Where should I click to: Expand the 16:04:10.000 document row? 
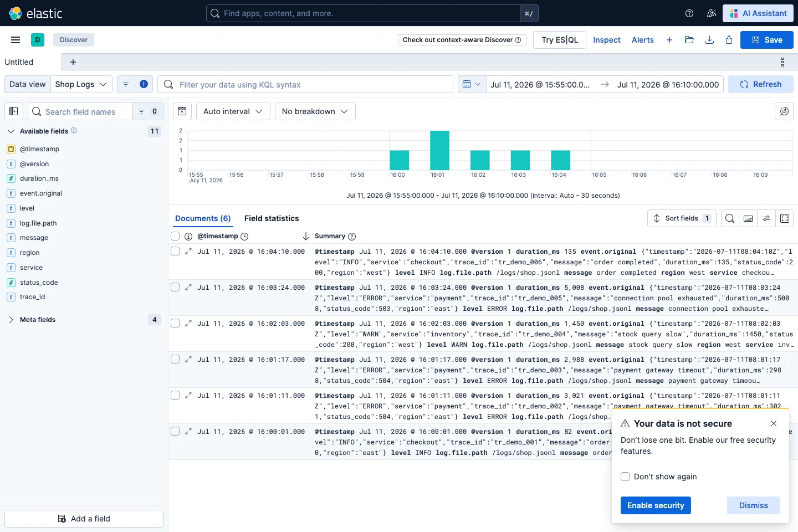188,251
